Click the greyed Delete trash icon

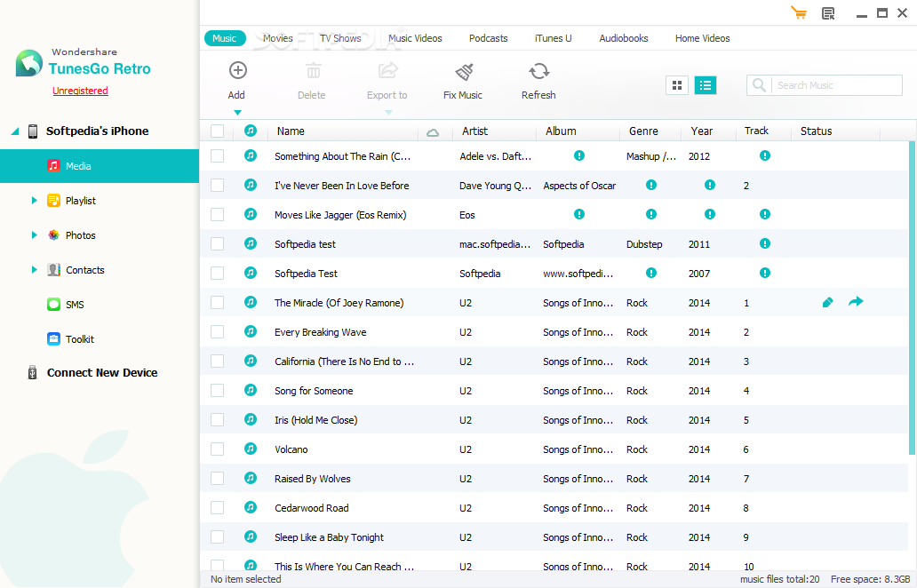point(314,71)
